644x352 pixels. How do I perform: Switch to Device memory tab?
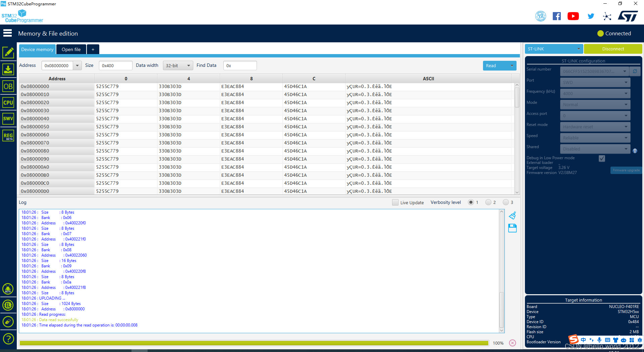pos(37,49)
